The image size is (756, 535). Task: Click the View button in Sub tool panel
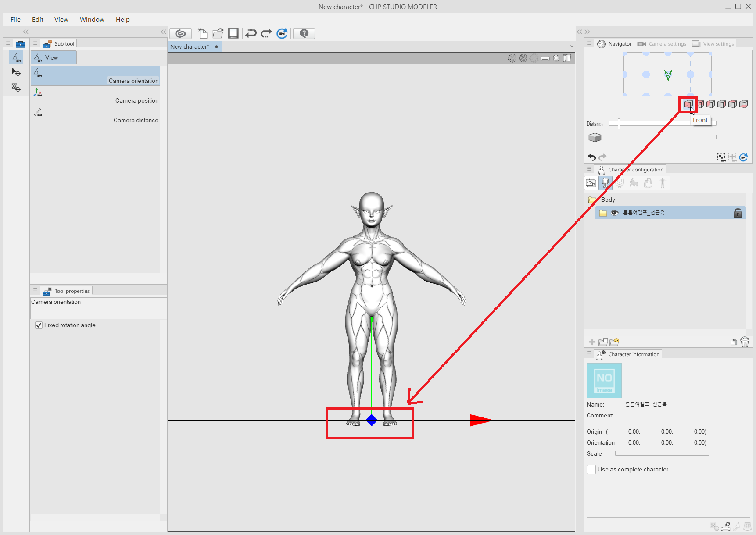point(53,57)
